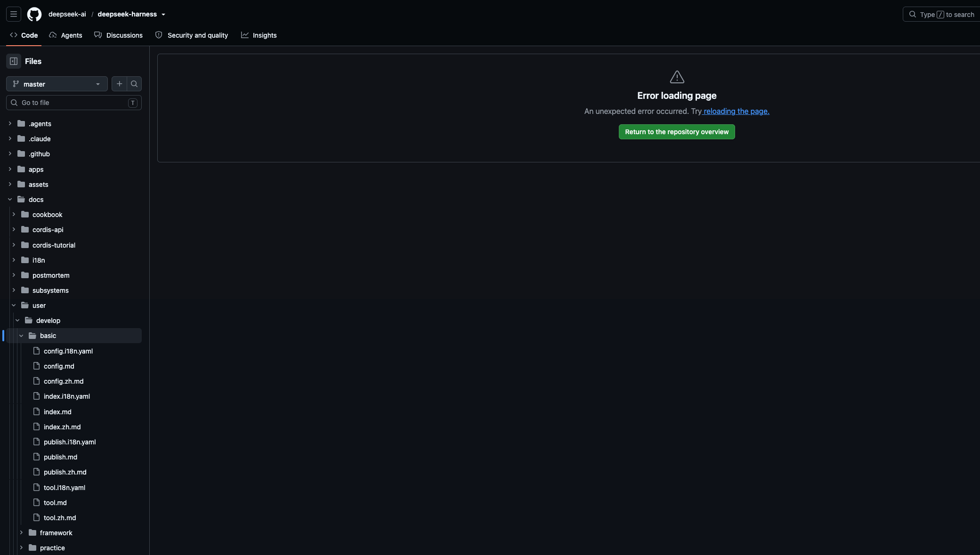The image size is (980, 555).
Task: Focus the Type / to search box
Action: 942,14
